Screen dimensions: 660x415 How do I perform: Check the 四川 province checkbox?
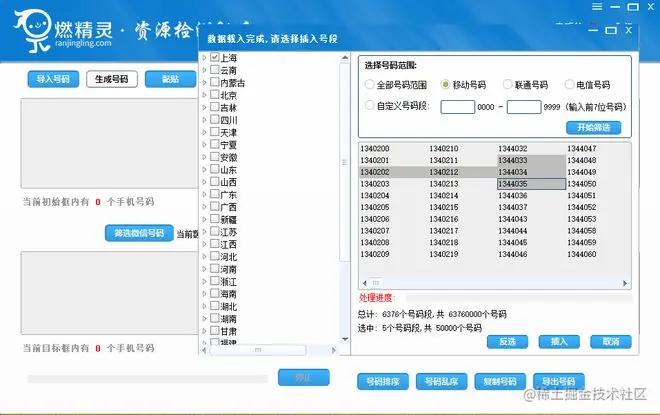coord(215,119)
